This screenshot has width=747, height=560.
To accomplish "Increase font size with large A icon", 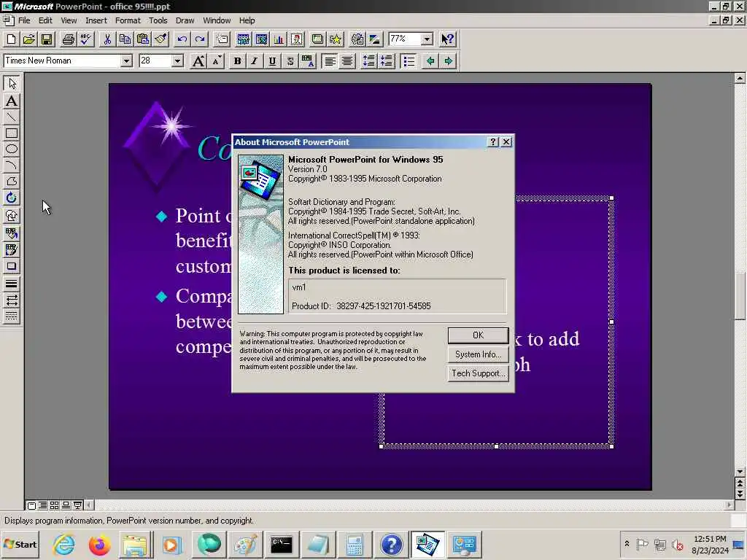I will (198, 61).
